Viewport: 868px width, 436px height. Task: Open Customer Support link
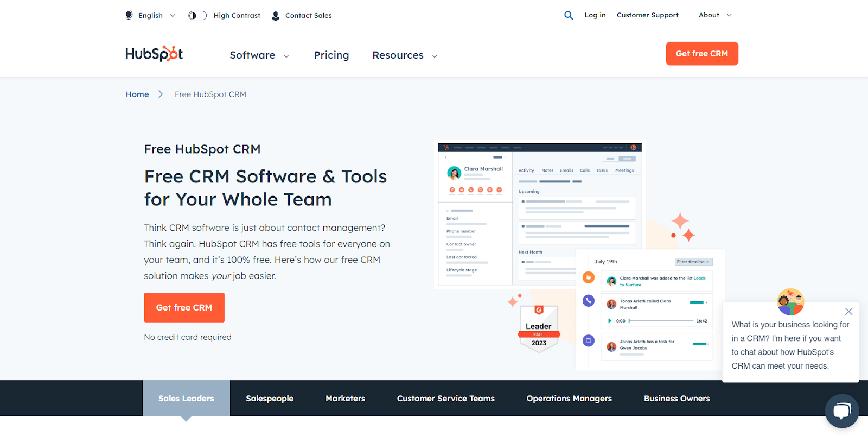(x=648, y=15)
